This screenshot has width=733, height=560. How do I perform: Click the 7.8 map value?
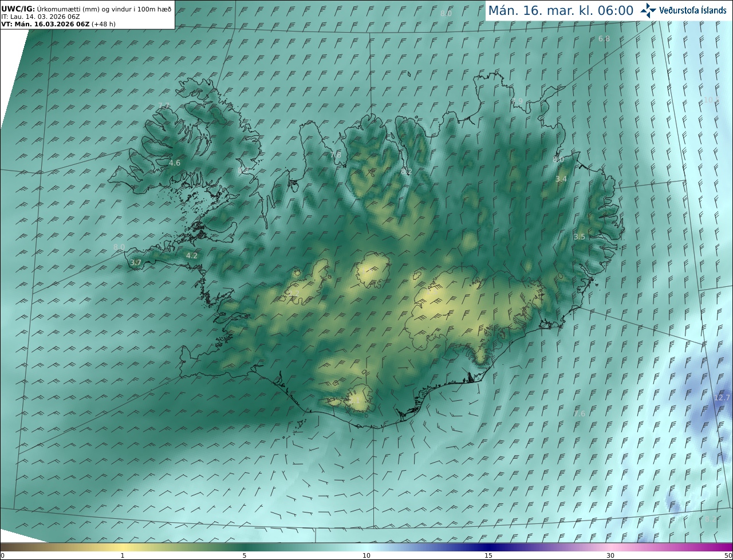tap(336, 155)
